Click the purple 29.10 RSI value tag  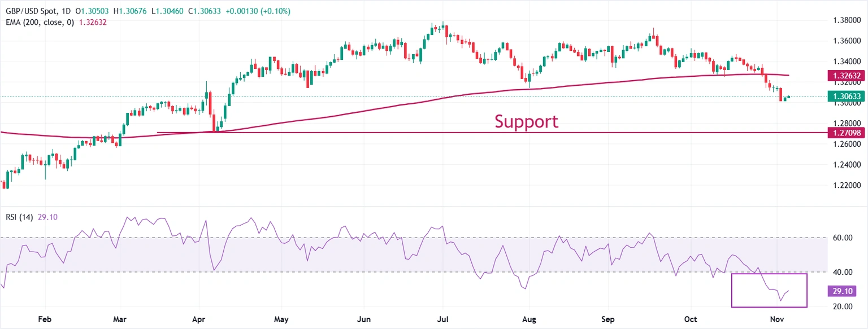845,291
